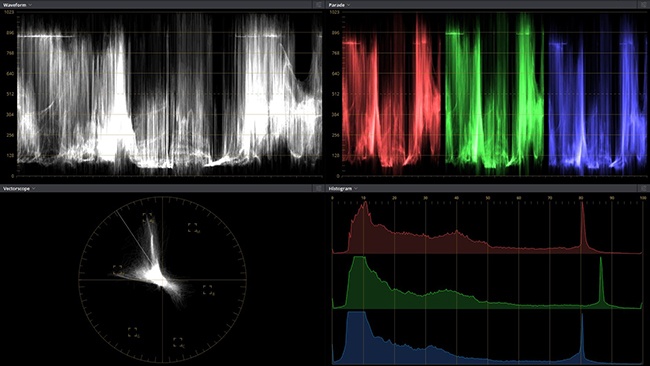Open the Histogram panel settings icon
650x366 pixels.
pos(643,188)
